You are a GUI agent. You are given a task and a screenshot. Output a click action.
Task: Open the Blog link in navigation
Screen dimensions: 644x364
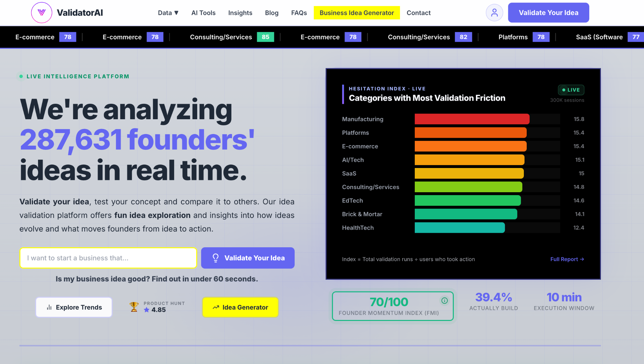coord(272,13)
